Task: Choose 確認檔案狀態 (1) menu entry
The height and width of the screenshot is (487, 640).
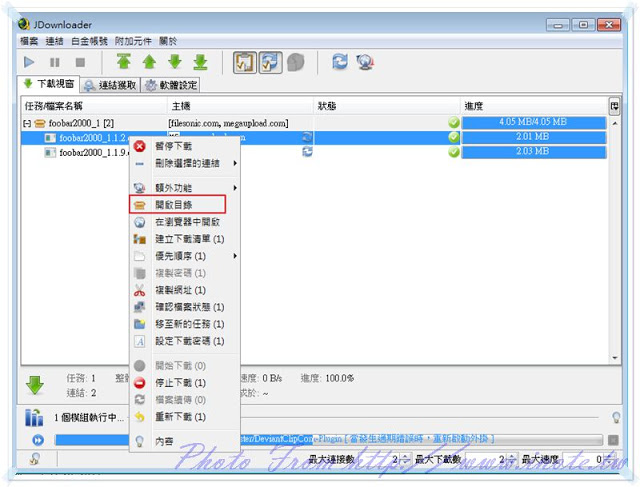Action: 184,307
